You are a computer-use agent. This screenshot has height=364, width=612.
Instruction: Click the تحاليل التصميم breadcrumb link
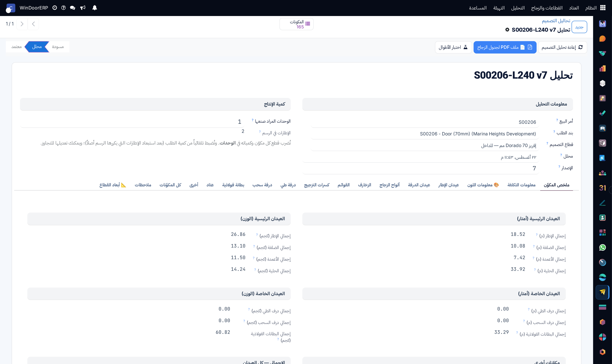point(556,21)
